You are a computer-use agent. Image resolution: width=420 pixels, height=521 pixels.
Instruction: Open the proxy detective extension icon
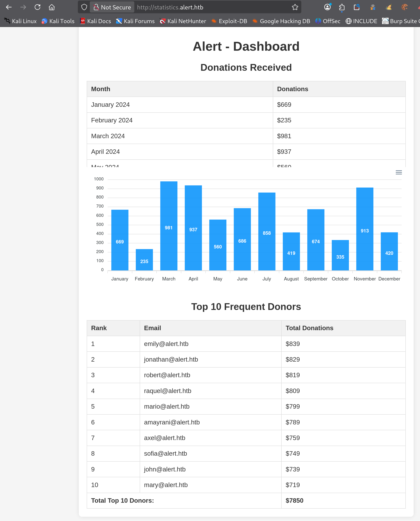click(x=373, y=7)
